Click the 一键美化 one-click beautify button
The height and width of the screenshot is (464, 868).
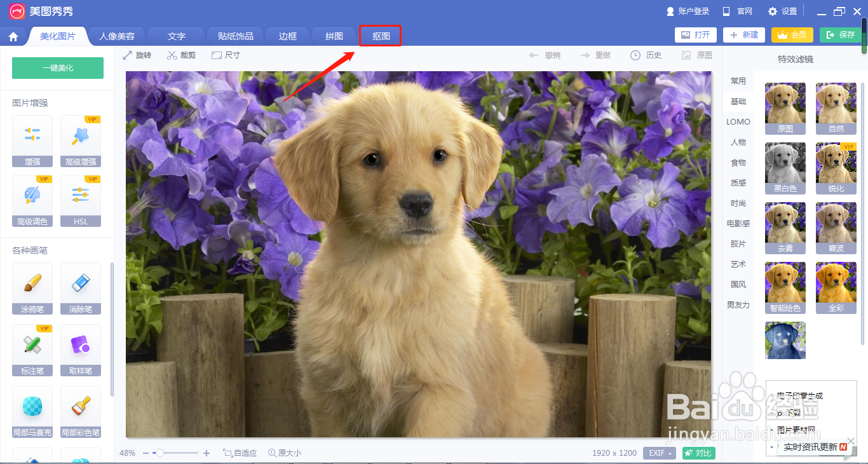click(58, 68)
